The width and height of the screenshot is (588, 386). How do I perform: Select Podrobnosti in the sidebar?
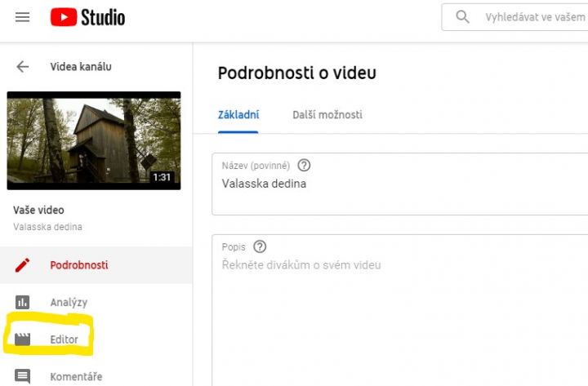click(96, 265)
